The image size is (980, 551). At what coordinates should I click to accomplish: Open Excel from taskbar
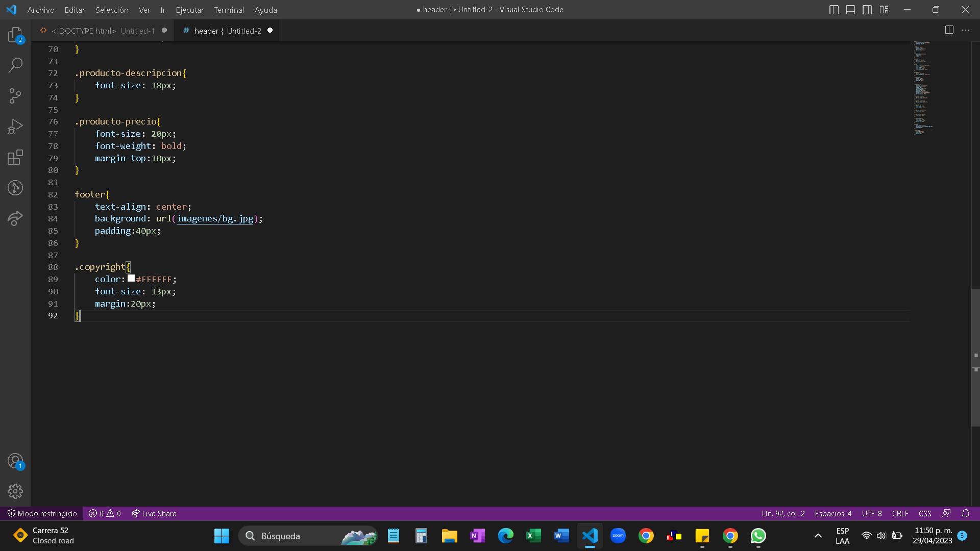pos(533,536)
